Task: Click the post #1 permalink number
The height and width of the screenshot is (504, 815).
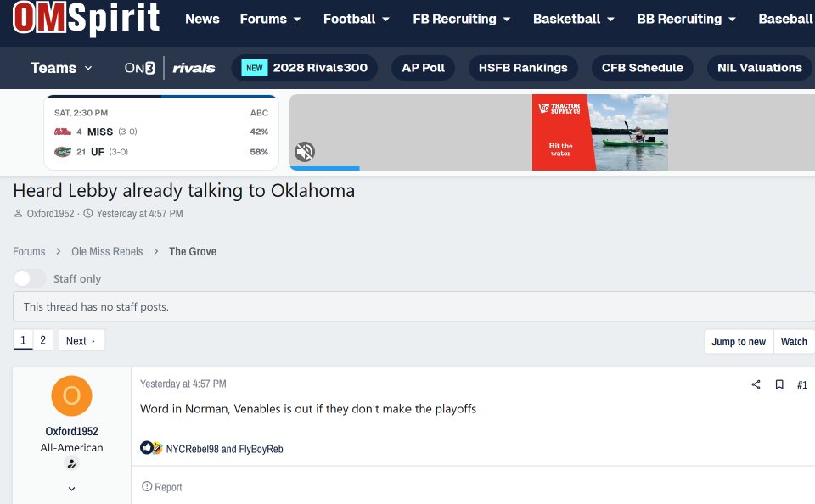Action: 802,384
